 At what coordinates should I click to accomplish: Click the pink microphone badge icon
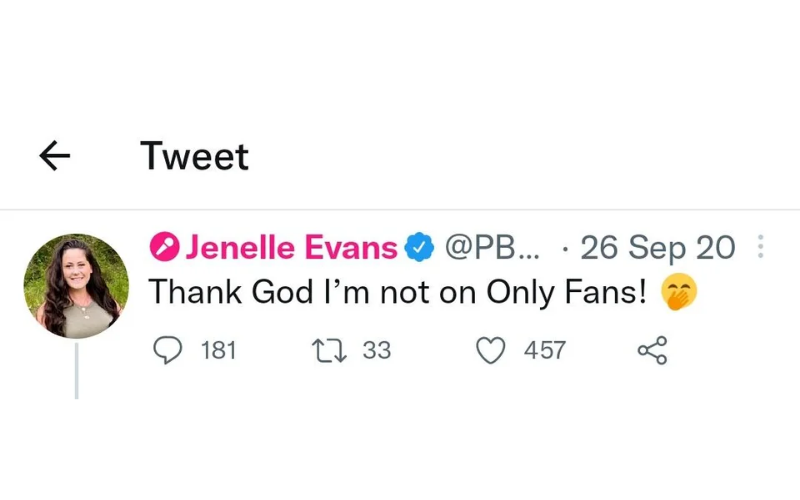[164, 247]
